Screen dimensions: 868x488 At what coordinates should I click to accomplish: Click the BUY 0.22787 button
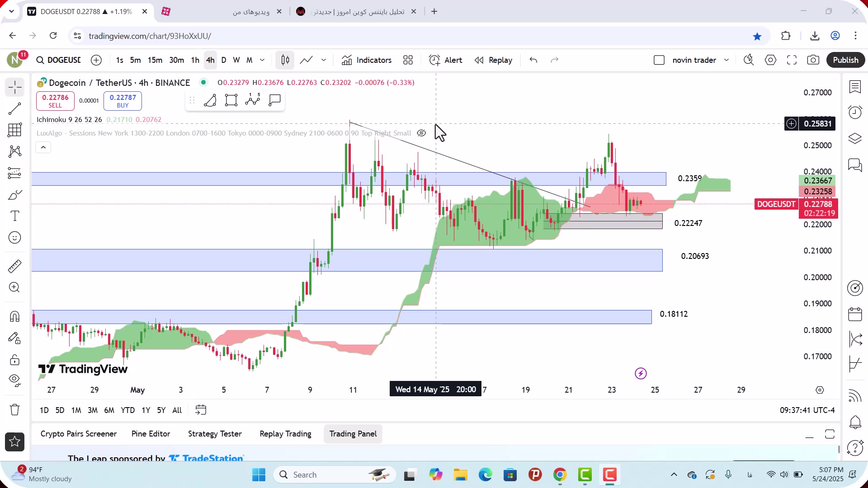point(123,101)
